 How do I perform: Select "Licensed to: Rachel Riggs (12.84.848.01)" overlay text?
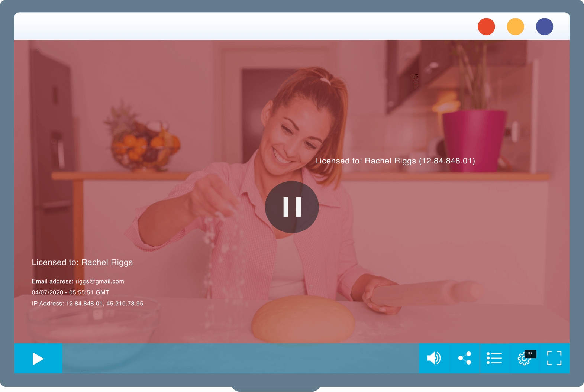(395, 161)
